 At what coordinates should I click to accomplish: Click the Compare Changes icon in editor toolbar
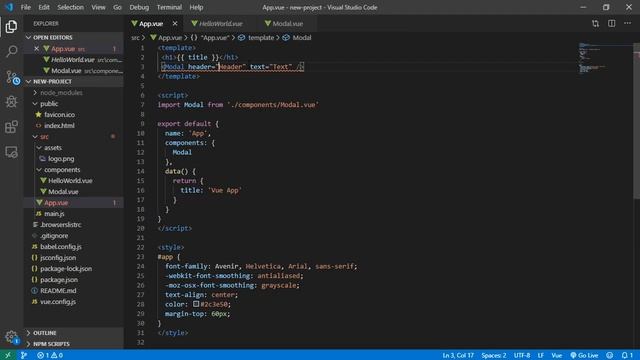(595, 24)
